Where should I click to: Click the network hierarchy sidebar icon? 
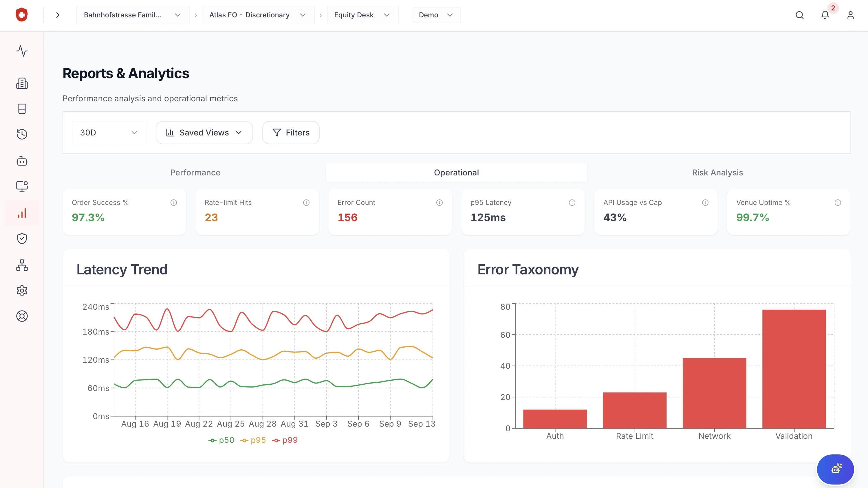[22, 265]
